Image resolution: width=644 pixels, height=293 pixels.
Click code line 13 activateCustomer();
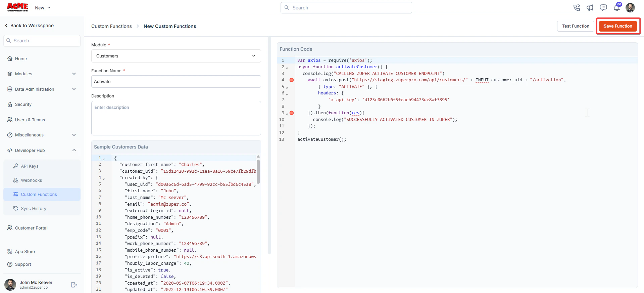pyautogui.click(x=321, y=139)
